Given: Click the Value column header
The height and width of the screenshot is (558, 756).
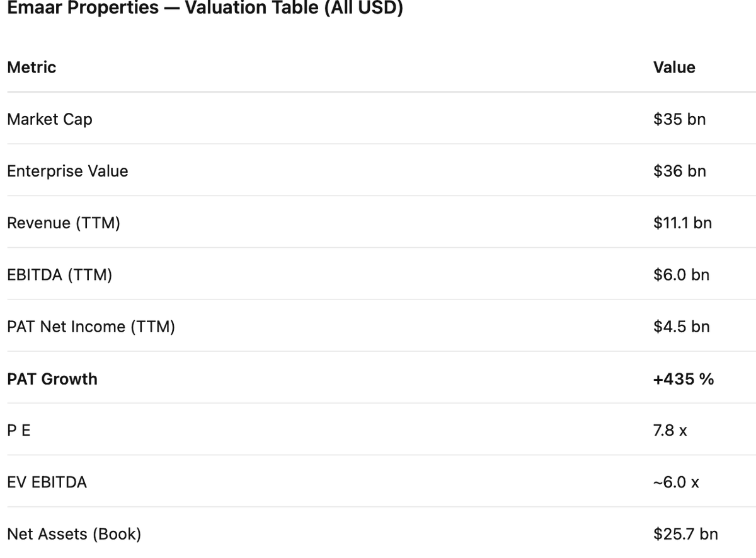Looking at the screenshot, I should click(674, 67).
